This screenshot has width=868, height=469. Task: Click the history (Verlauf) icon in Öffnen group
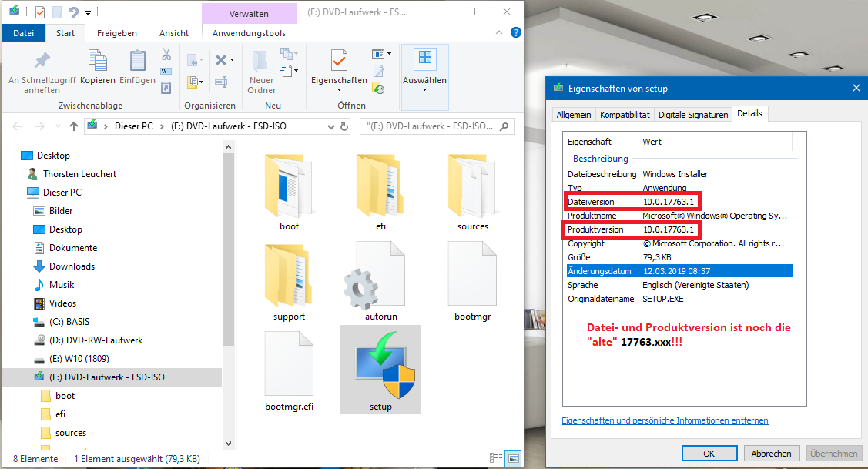click(379, 88)
